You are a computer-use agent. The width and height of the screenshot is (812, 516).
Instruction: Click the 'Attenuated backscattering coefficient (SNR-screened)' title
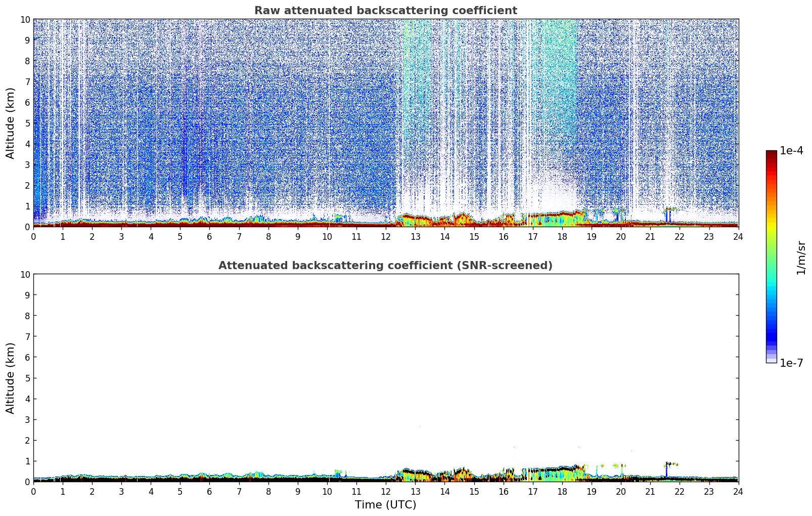[385, 266]
